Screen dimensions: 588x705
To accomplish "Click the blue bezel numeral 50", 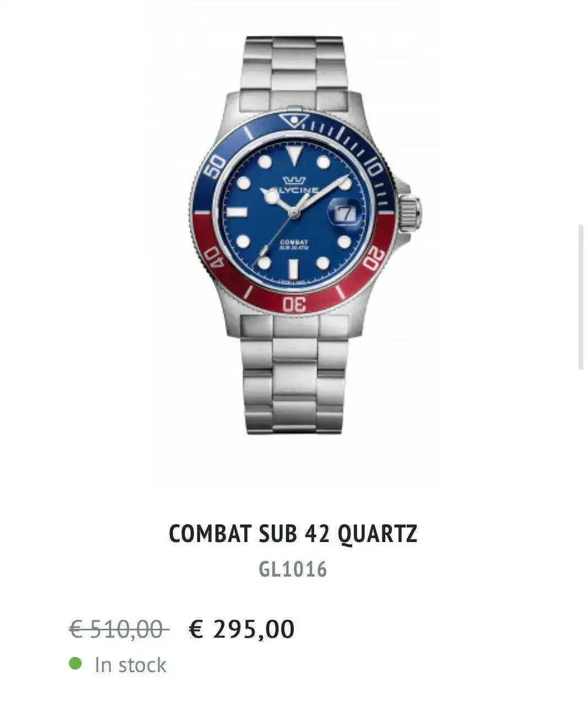I will point(213,166).
